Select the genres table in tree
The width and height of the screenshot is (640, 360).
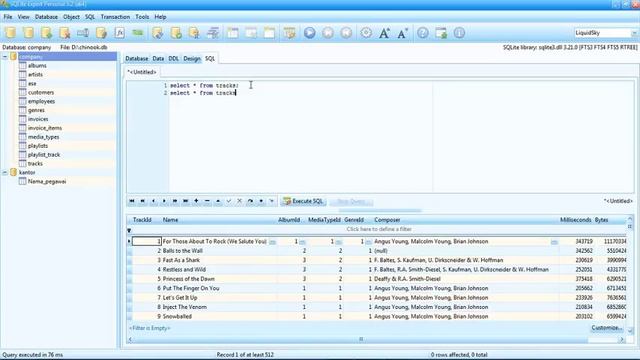click(36, 110)
